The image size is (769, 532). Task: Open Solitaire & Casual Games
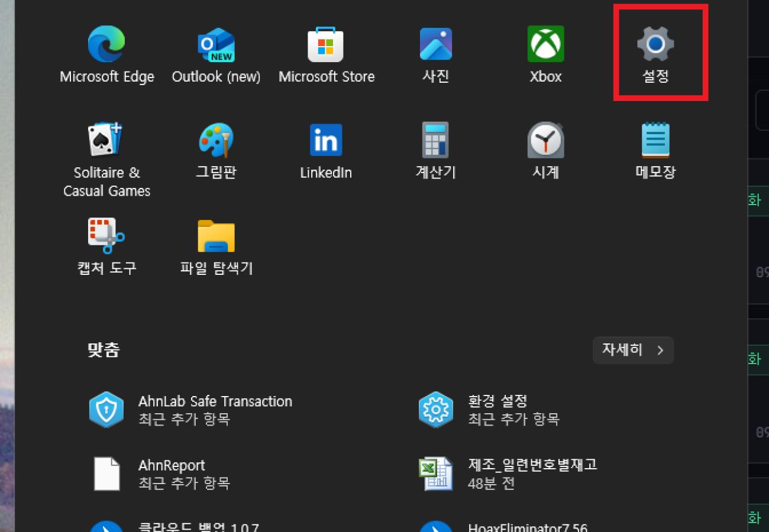(x=107, y=160)
